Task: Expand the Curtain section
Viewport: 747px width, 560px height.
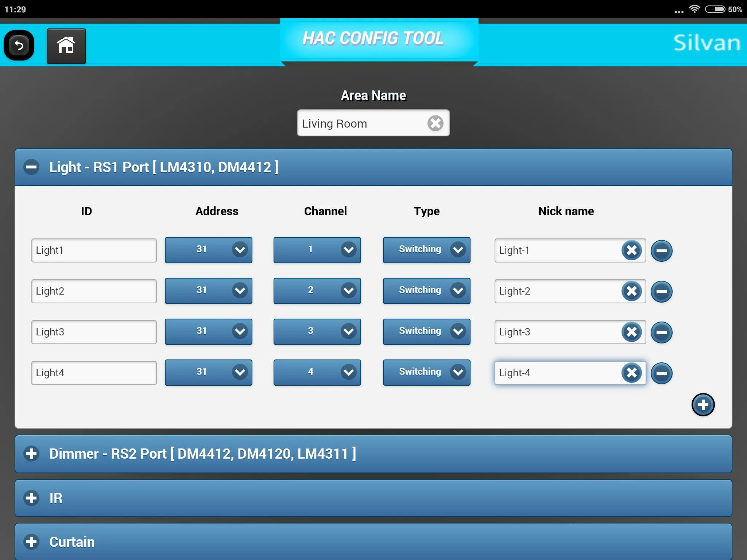Action: 32,542
